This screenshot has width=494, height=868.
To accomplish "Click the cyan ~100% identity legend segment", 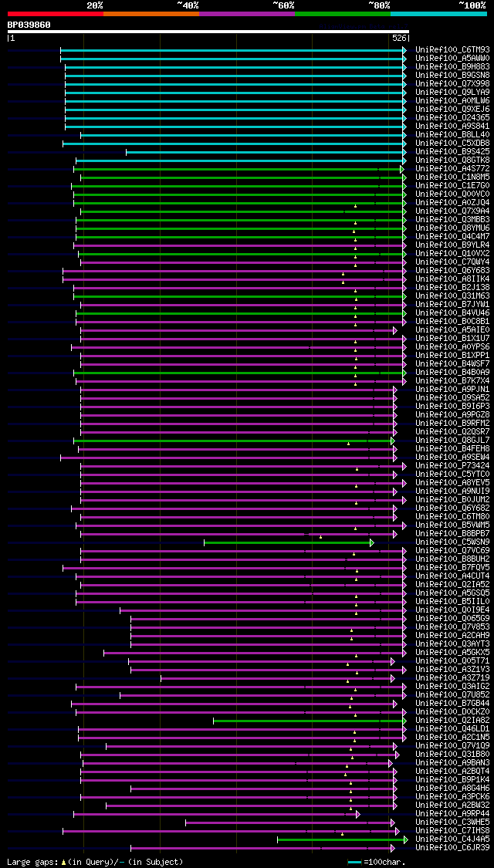I will tap(439, 13).
